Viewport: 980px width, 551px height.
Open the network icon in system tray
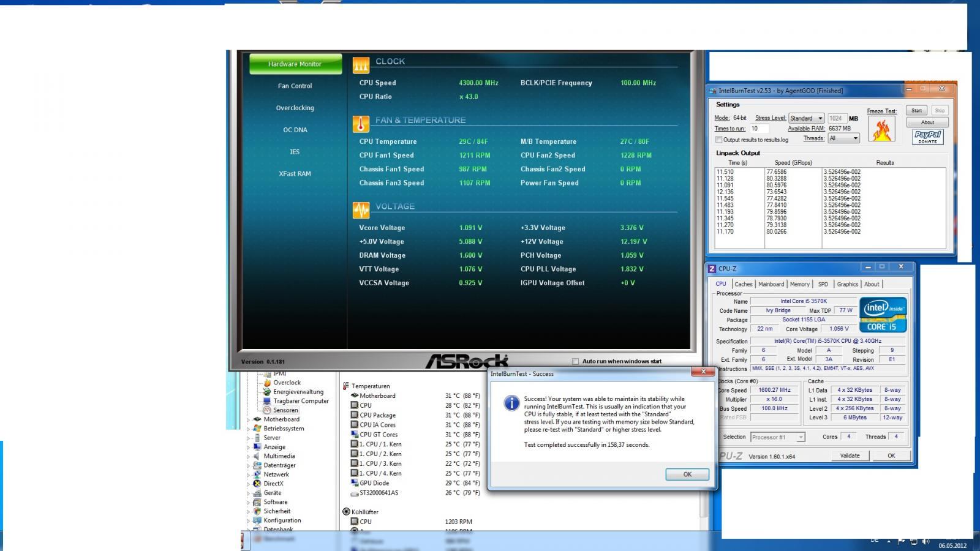coord(914,541)
